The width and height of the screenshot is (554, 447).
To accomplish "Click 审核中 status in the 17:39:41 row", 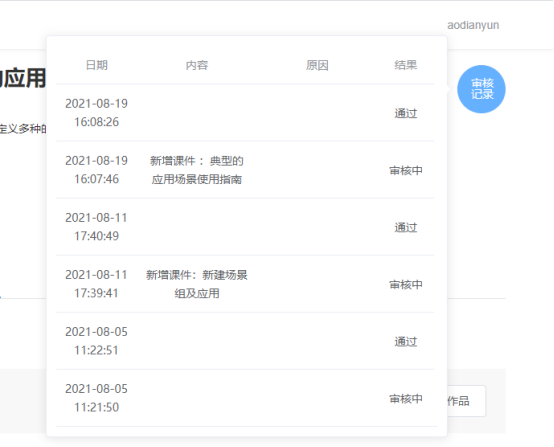I will (x=406, y=285).
